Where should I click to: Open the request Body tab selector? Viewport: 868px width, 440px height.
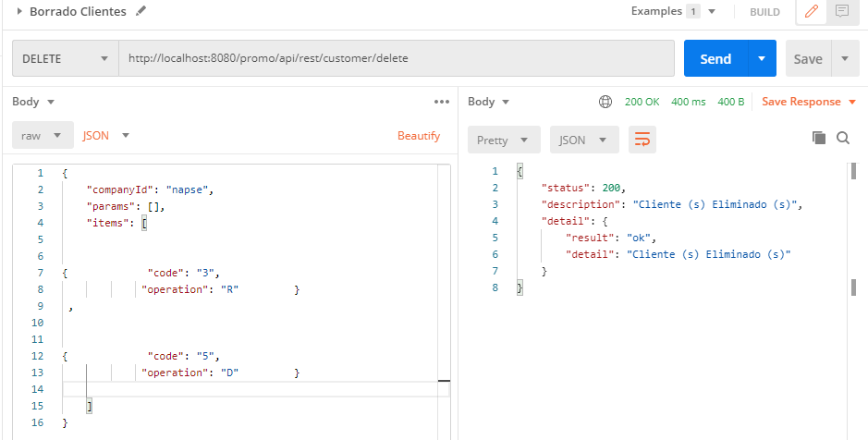click(33, 102)
